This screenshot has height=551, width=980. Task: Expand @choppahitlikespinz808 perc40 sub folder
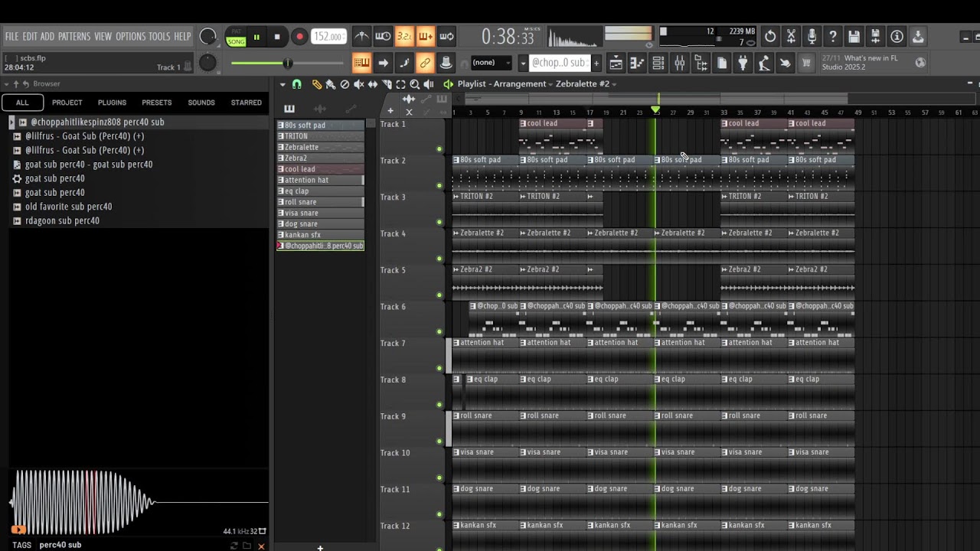[11, 122]
